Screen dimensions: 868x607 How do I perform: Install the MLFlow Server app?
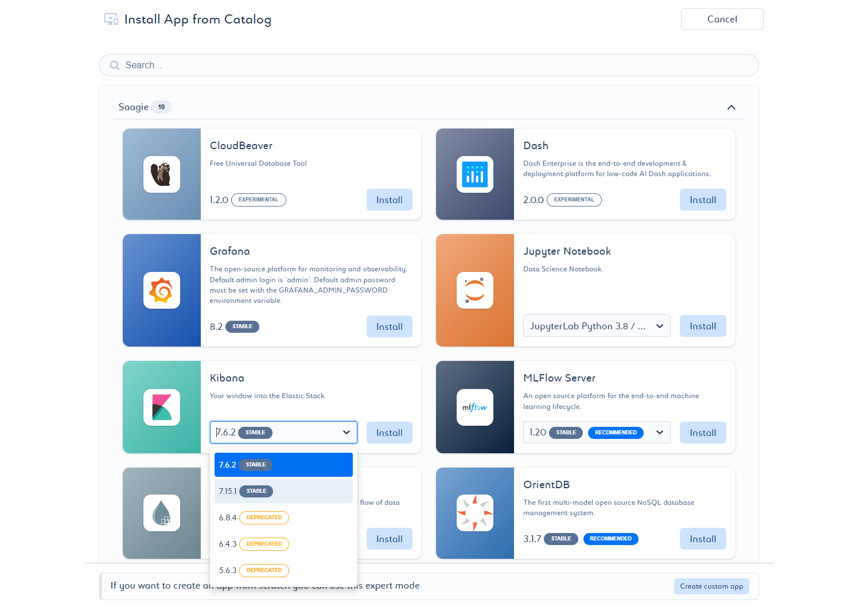pos(703,433)
